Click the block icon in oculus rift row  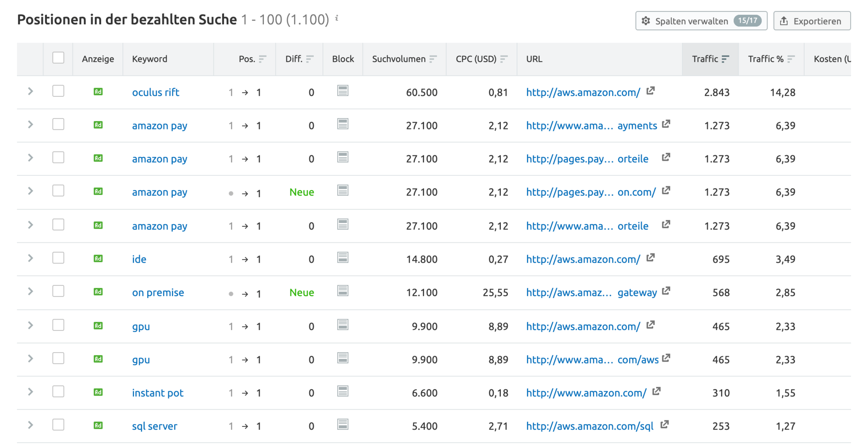tap(343, 90)
